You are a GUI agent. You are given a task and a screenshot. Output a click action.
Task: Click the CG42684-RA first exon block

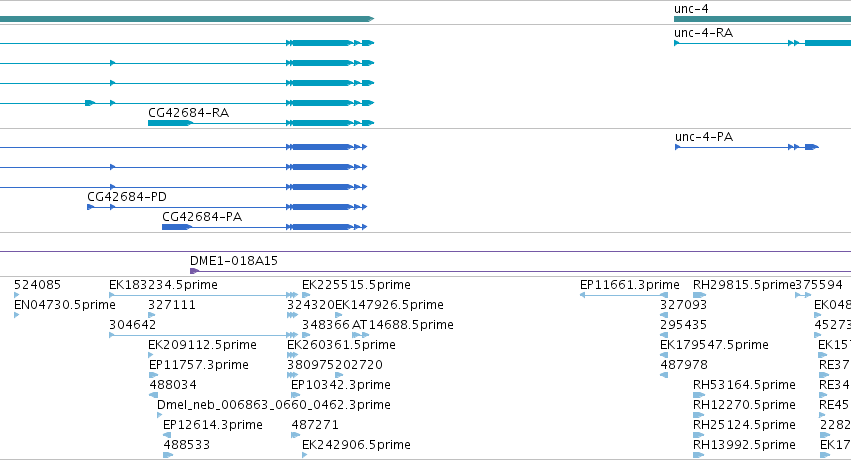[170, 123]
